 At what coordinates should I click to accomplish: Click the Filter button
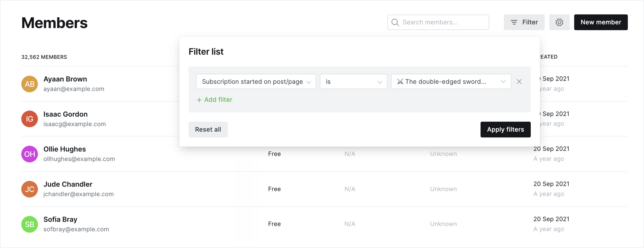[524, 22]
